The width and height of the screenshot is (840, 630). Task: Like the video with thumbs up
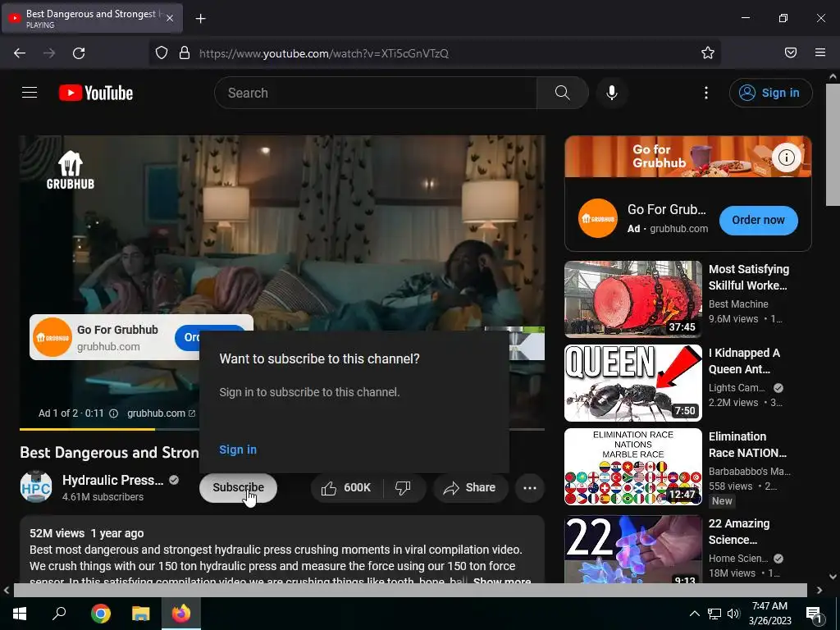click(x=347, y=487)
